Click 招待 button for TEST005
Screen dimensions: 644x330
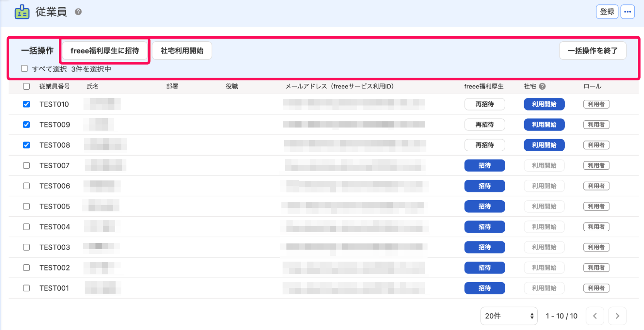485,206
